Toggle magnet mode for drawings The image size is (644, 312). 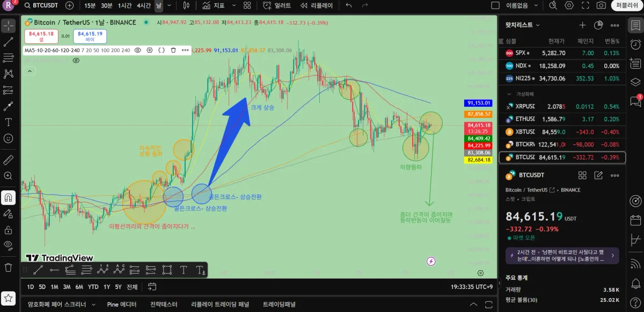click(x=8, y=197)
